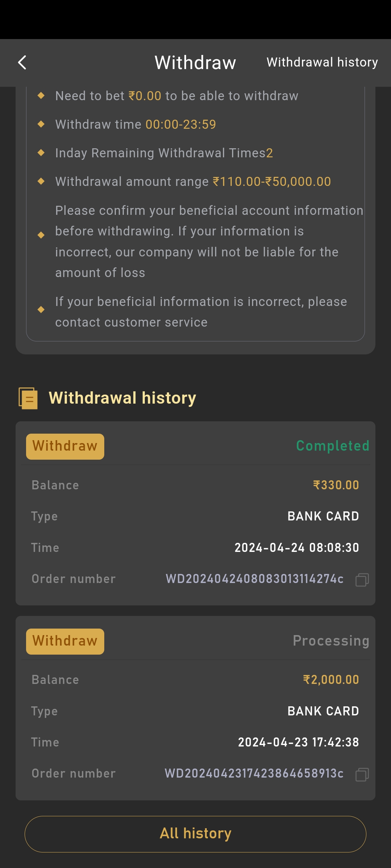Click the Withdrawal amount range ₹110.00-₹50,000.00 text
This screenshot has width=391, height=868.
click(x=193, y=182)
